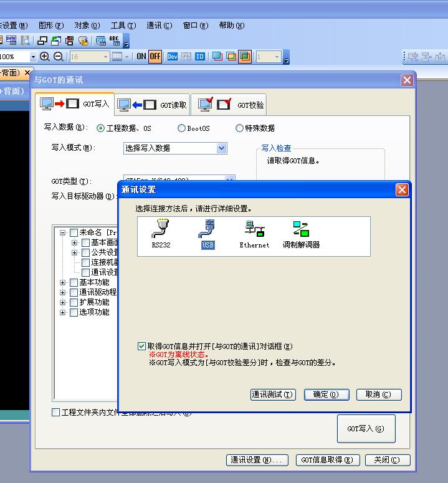Select the 特殊数据 radio button
The width and height of the screenshot is (448, 483).
[239, 128]
